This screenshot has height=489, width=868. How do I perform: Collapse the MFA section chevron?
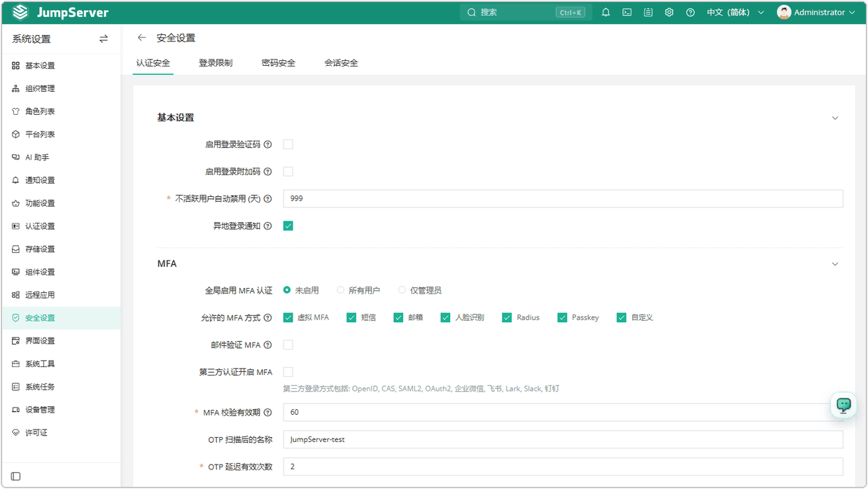[x=835, y=264]
